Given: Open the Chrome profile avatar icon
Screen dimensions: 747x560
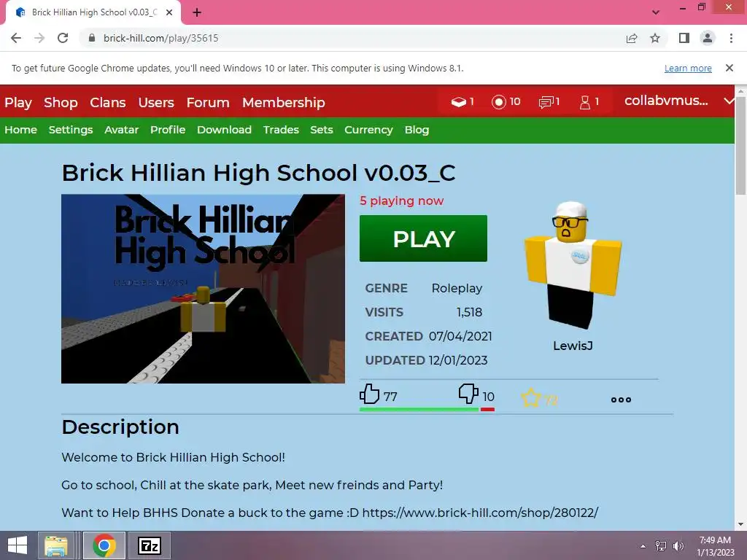Looking at the screenshot, I should [708, 38].
